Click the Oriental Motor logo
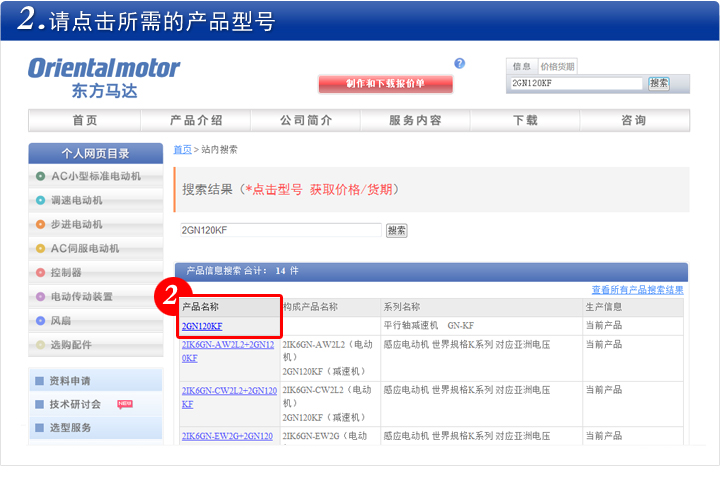Screen dimensions: 720x481 pos(104,78)
